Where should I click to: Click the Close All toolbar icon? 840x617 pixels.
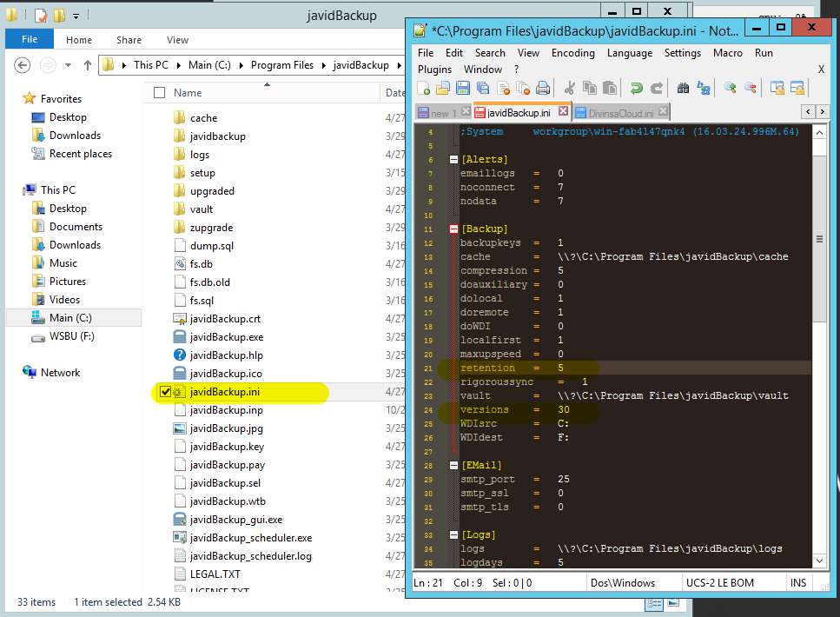tap(523, 89)
